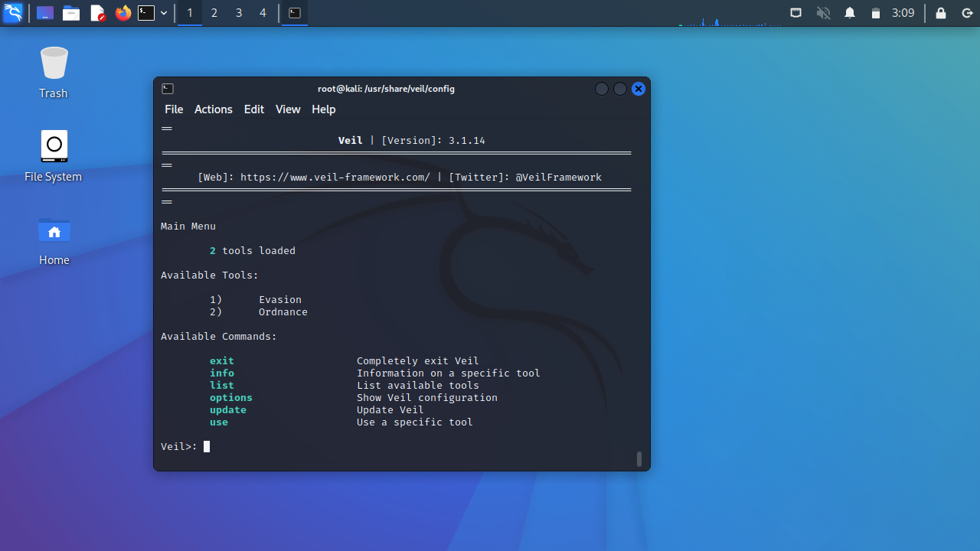Select the Trash desktop icon
Image resolution: width=980 pixels, height=551 pixels.
54,73
